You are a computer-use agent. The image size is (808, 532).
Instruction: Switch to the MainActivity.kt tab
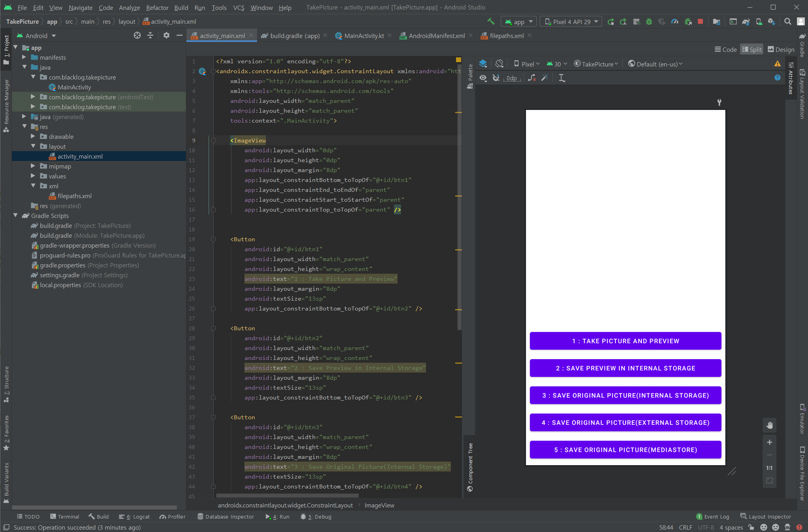pos(363,36)
